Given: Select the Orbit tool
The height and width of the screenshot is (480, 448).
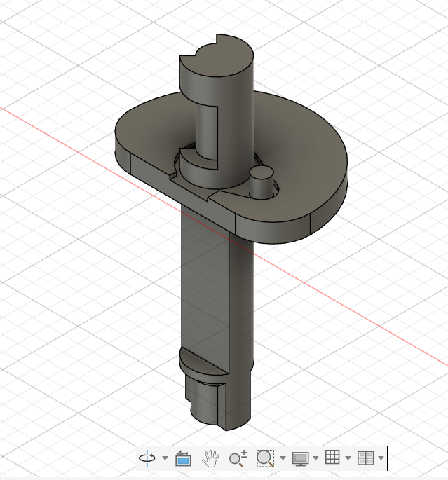Looking at the screenshot, I should point(147,458).
